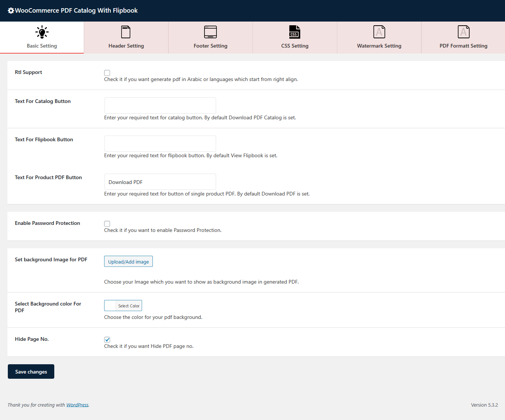The height and width of the screenshot is (420, 505).
Task: Click the gear icon beside the plugin title
Action: [11, 11]
